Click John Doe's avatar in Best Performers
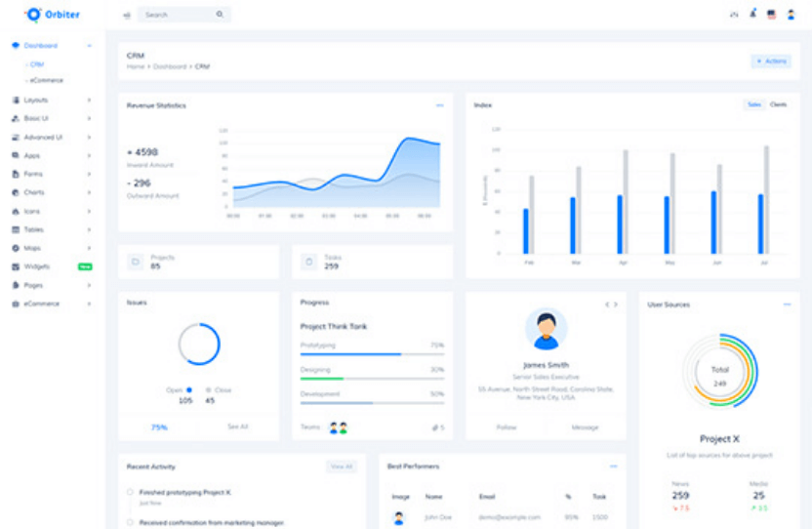Viewport: 812px width, 529px height. pos(399,517)
